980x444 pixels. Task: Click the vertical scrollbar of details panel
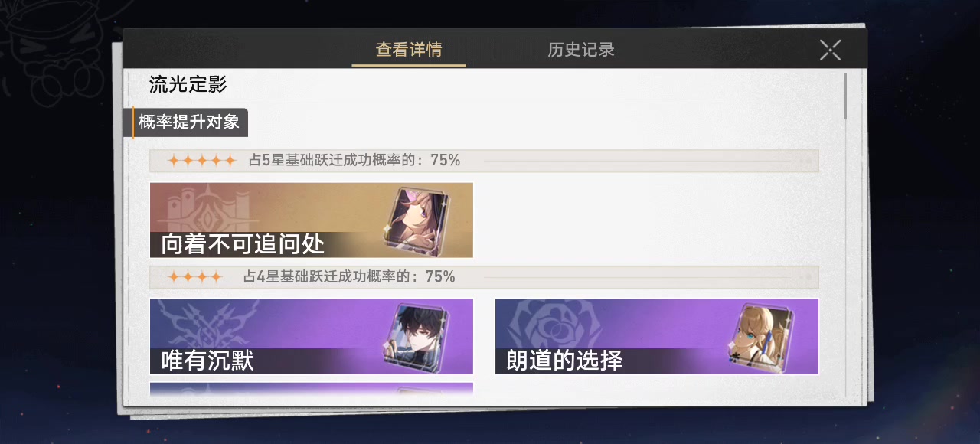coord(845,96)
